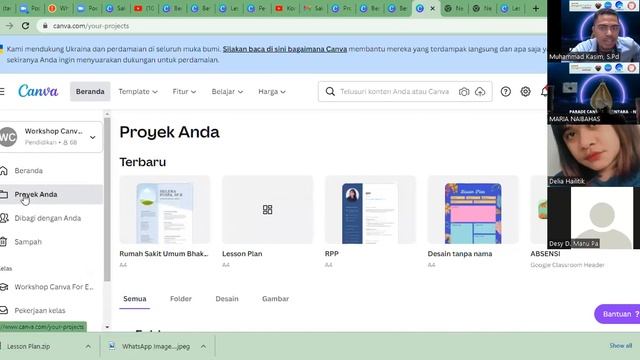Image resolution: width=640 pixels, height=360 pixels.
Task: Reload the page with the browser refresh icon
Action: click(25, 26)
